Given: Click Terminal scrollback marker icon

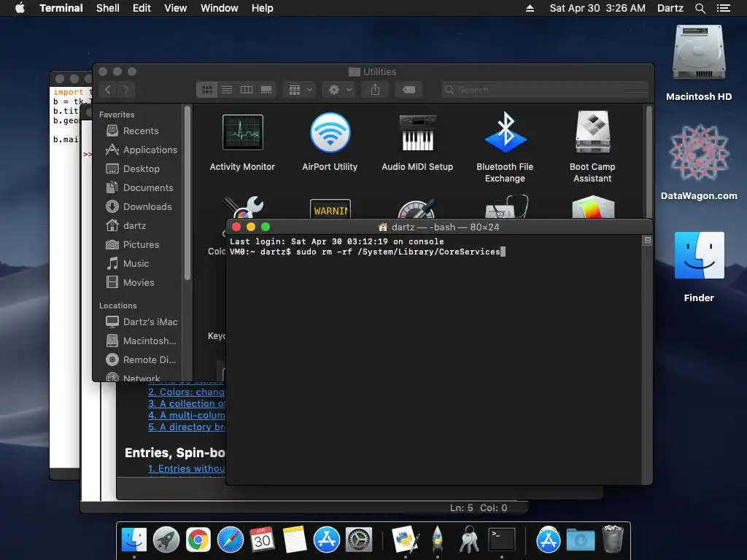Looking at the screenshot, I should pos(648,241).
